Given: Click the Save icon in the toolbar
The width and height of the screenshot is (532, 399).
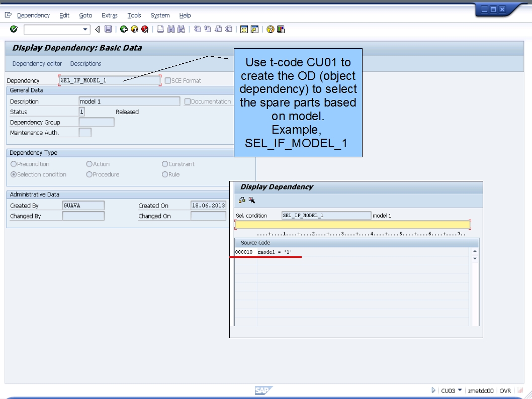Looking at the screenshot, I should [108, 29].
